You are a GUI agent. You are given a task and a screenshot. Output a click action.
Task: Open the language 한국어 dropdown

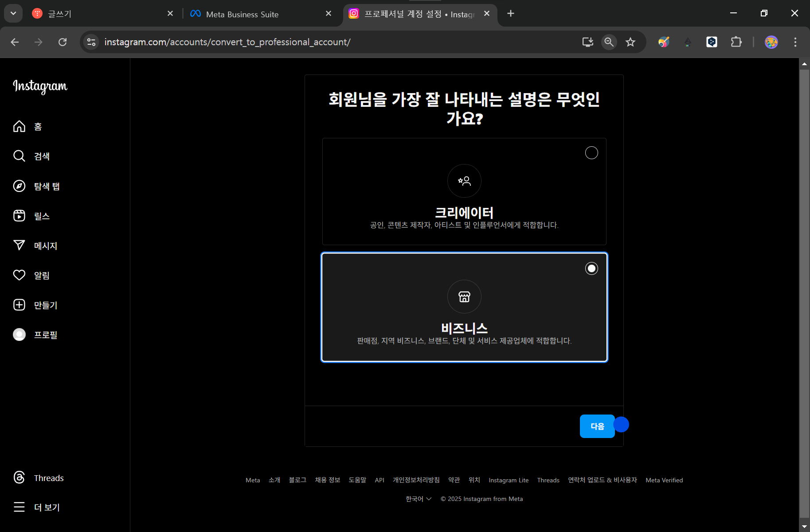(x=418, y=499)
